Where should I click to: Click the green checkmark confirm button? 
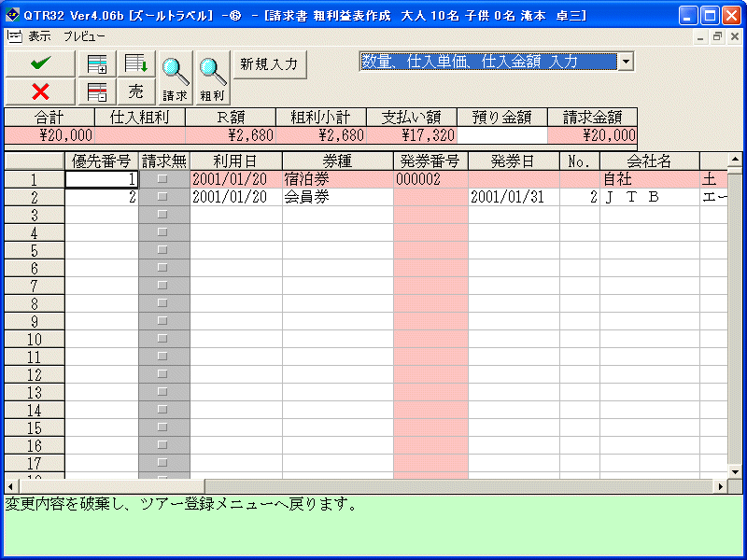(x=39, y=63)
